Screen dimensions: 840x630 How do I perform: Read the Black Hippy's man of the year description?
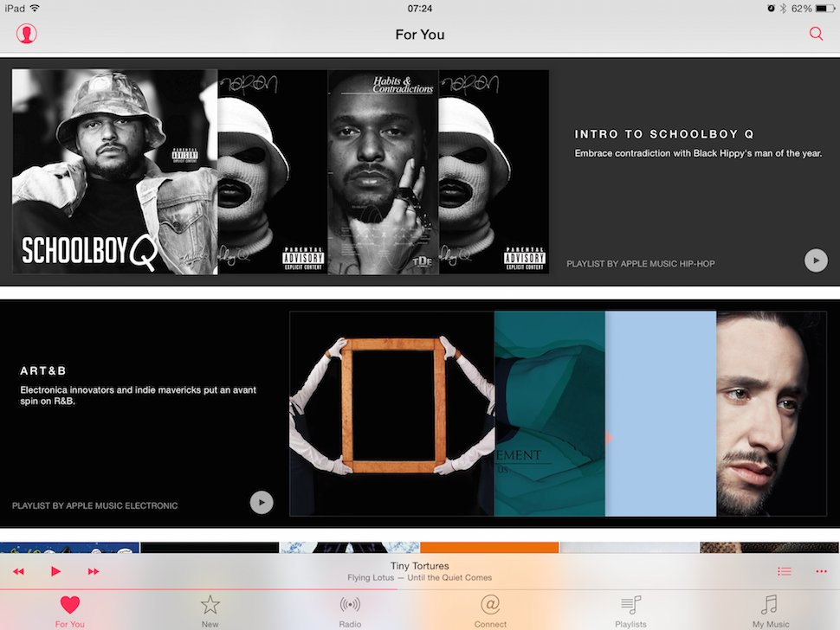click(x=698, y=154)
